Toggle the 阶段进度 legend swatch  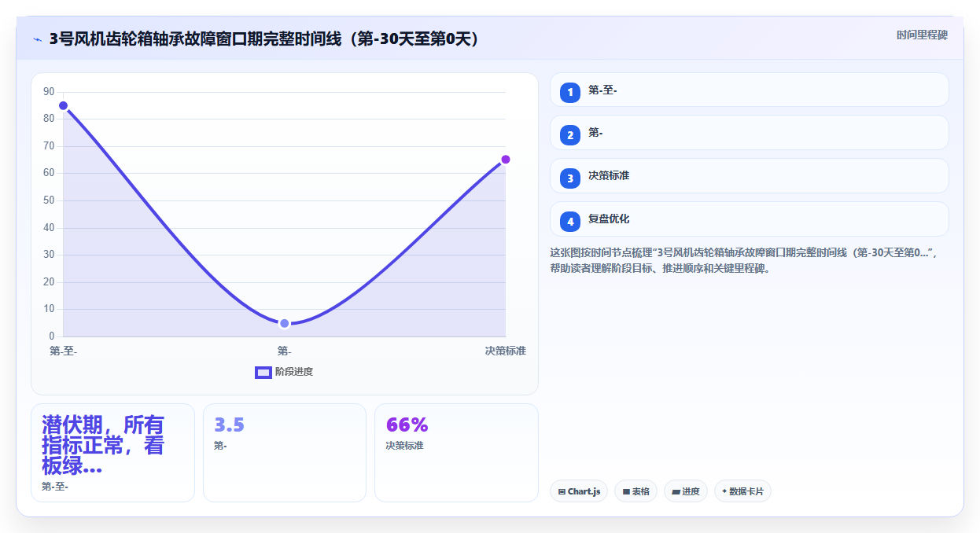263,372
